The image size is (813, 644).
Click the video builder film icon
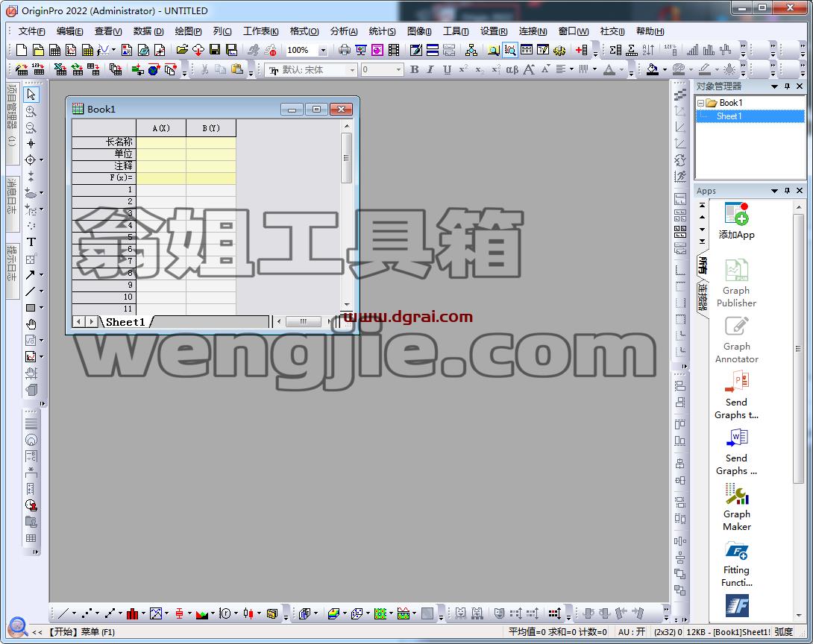[x=394, y=50]
